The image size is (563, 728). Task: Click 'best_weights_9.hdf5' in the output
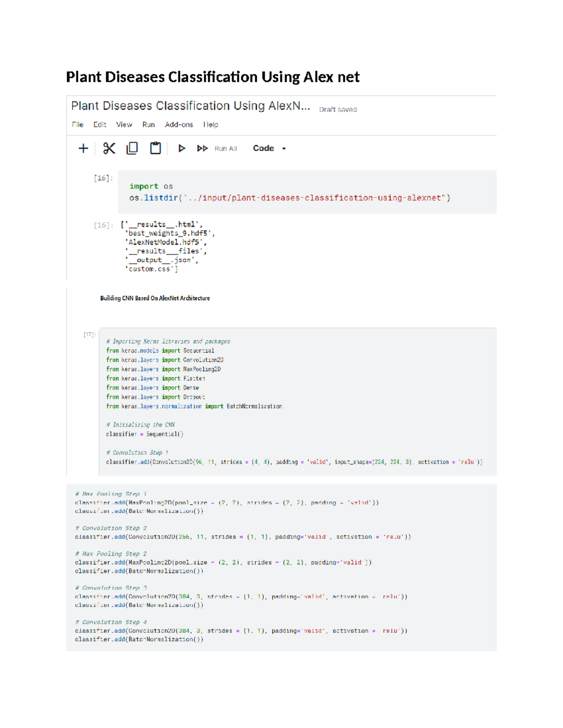[x=170, y=233]
